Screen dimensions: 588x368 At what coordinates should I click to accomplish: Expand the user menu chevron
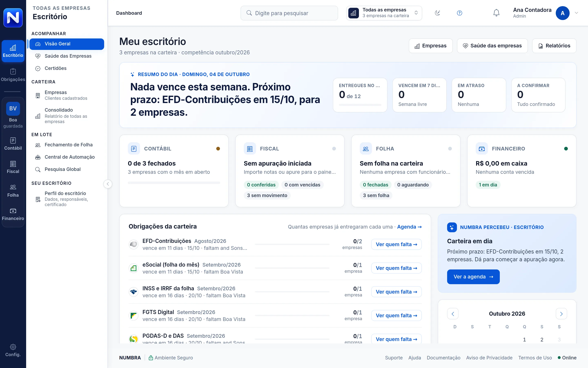pyautogui.click(x=576, y=13)
